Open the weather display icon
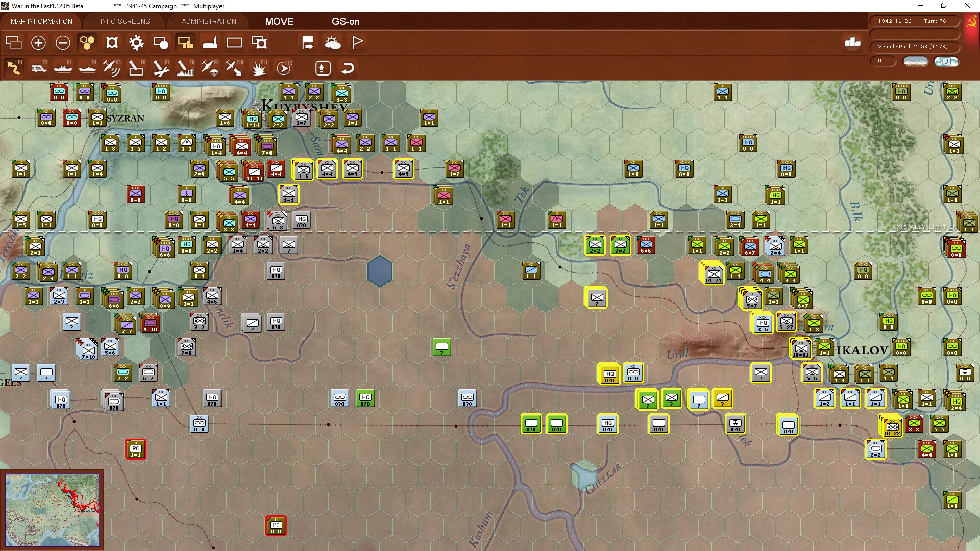This screenshot has height=551, width=980. tap(333, 43)
